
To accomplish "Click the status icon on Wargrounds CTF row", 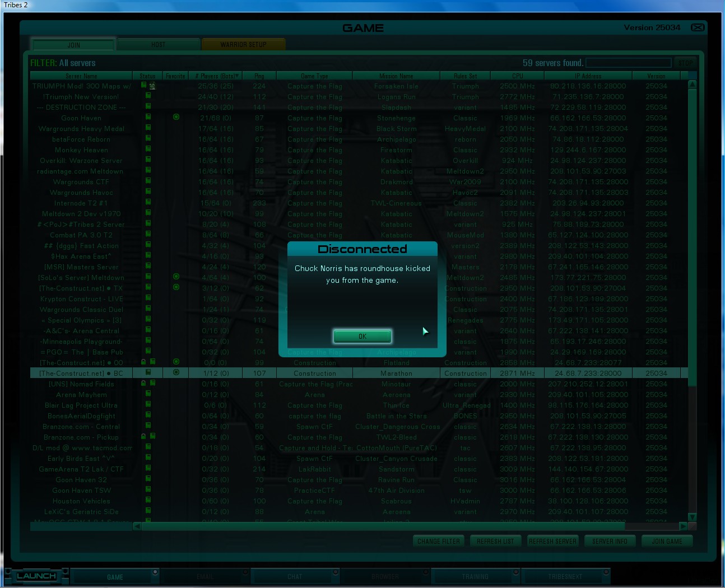I will point(148,181).
